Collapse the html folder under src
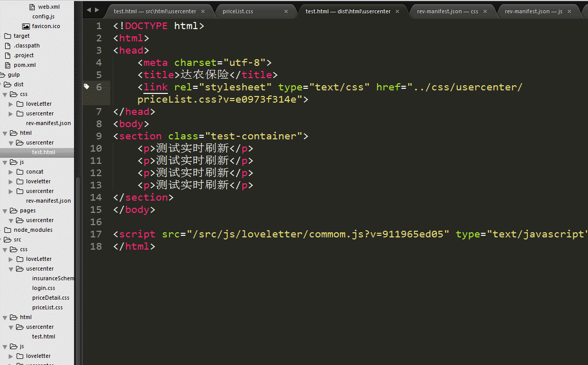 5,318
